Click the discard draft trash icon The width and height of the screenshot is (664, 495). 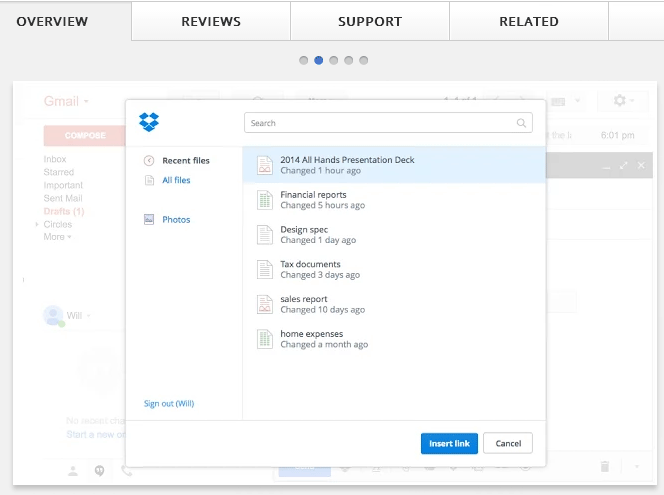click(x=605, y=466)
